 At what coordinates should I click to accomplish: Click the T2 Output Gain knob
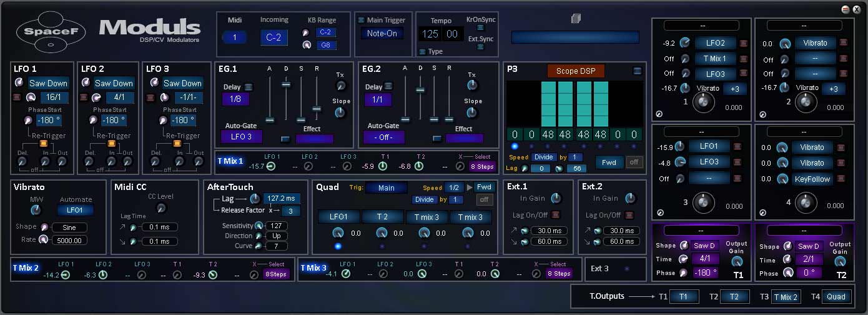click(x=841, y=261)
